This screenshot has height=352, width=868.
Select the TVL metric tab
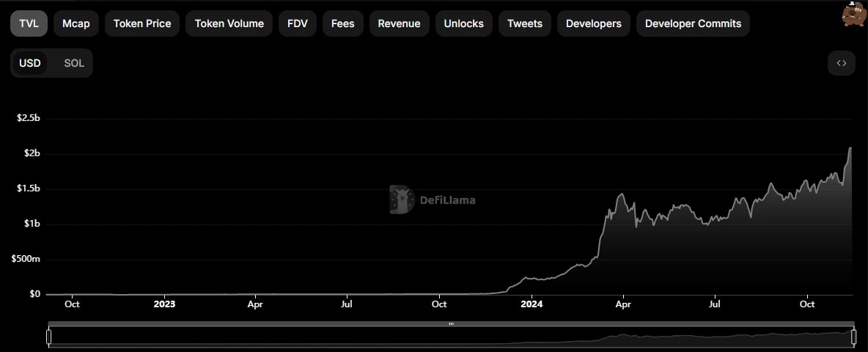(29, 23)
